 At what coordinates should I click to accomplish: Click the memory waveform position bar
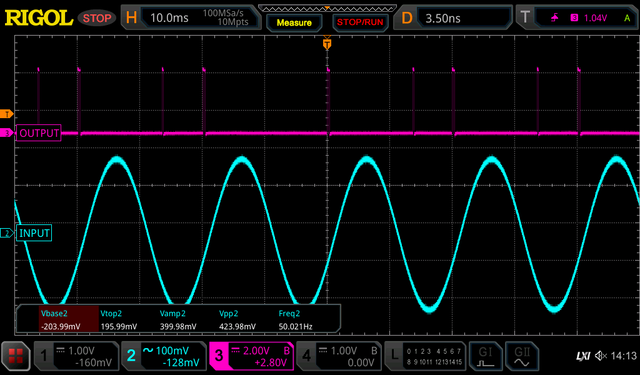click(x=327, y=8)
